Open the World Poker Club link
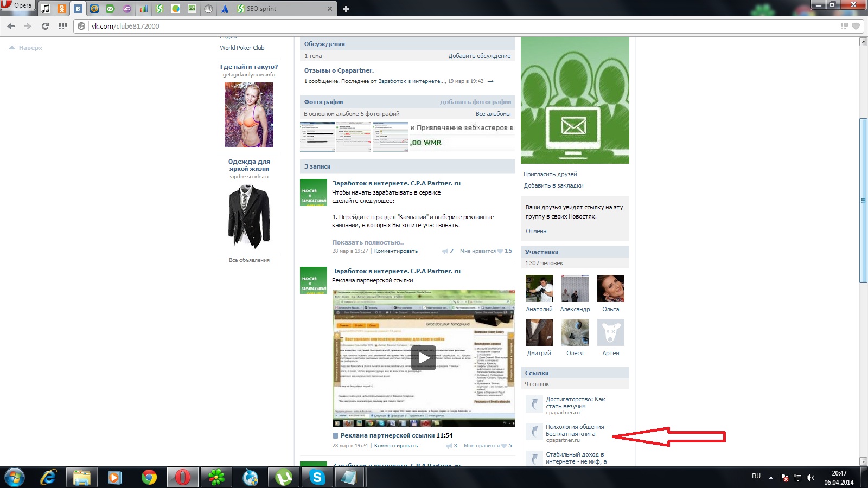 [242, 48]
